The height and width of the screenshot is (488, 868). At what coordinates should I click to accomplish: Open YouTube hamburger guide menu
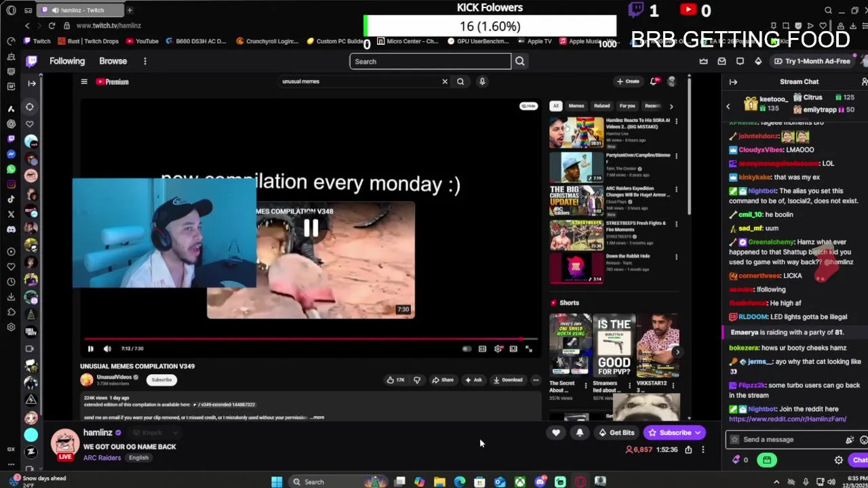[x=84, y=82]
